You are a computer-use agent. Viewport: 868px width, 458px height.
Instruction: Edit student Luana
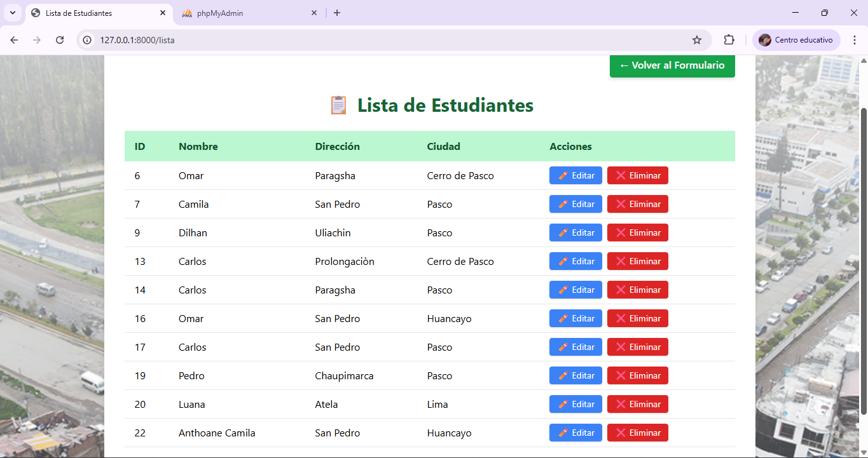pos(575,404)
